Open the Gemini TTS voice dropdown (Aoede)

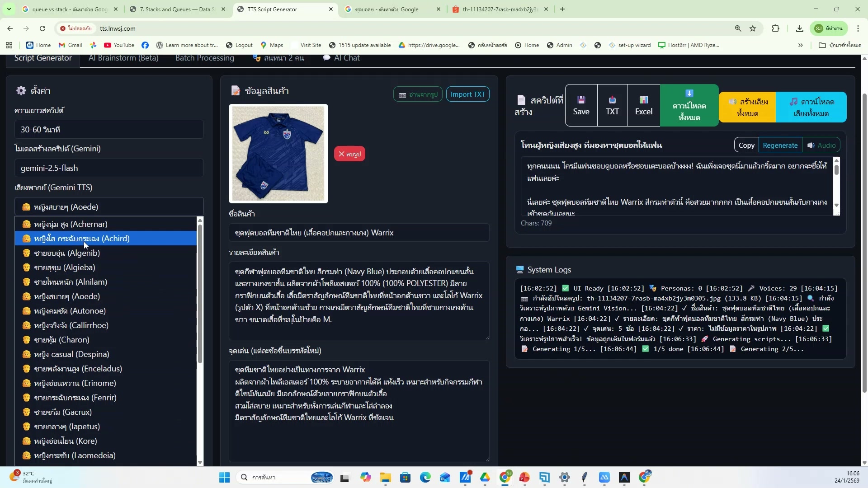pyautogui.click(x=109, y=207)
